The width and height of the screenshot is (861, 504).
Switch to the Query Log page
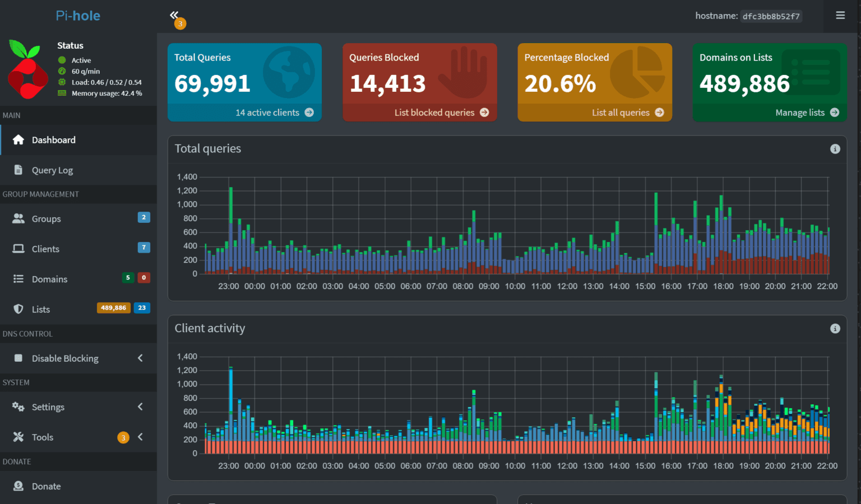(53, 170)
